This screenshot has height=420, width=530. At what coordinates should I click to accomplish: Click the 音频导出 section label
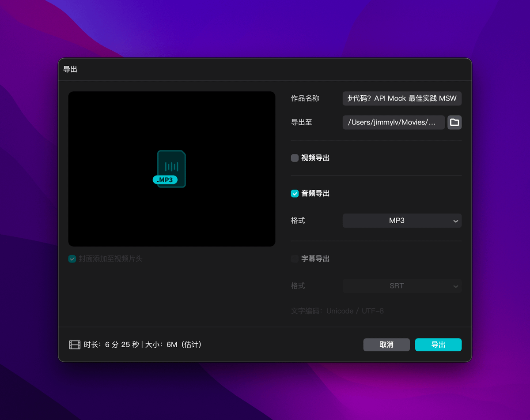(315, 193)
